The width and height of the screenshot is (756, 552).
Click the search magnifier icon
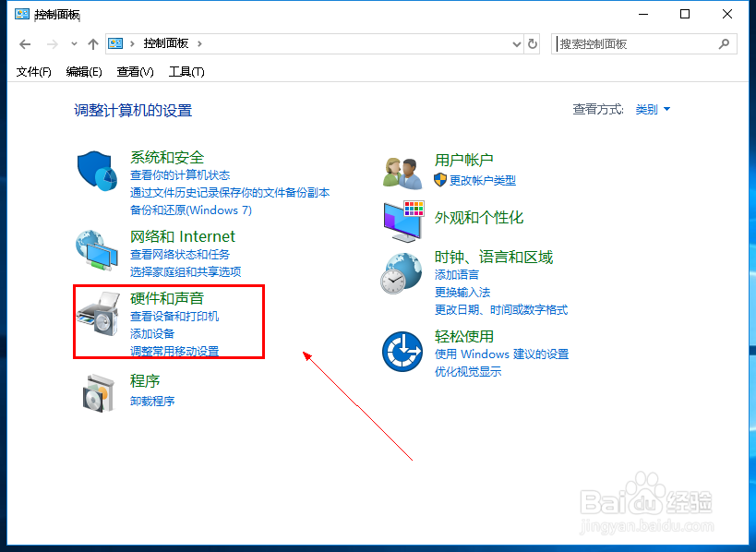[725, 43]
